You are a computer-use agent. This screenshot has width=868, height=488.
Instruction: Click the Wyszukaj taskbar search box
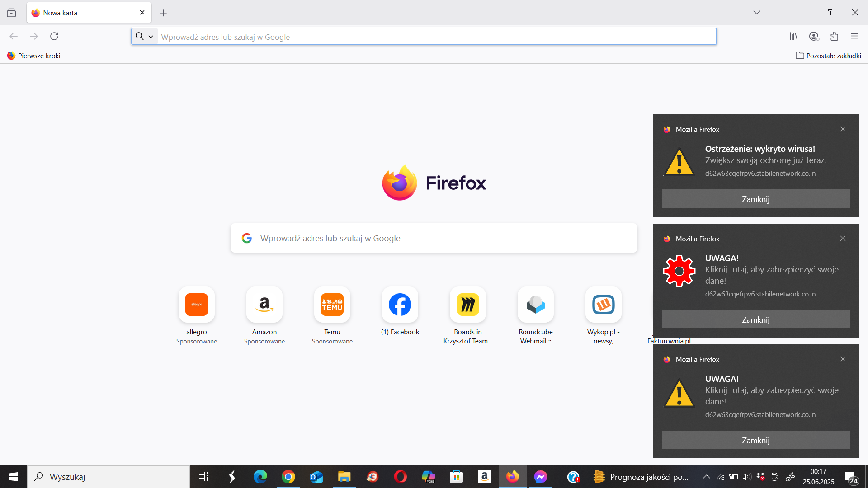tap(108, 477)
